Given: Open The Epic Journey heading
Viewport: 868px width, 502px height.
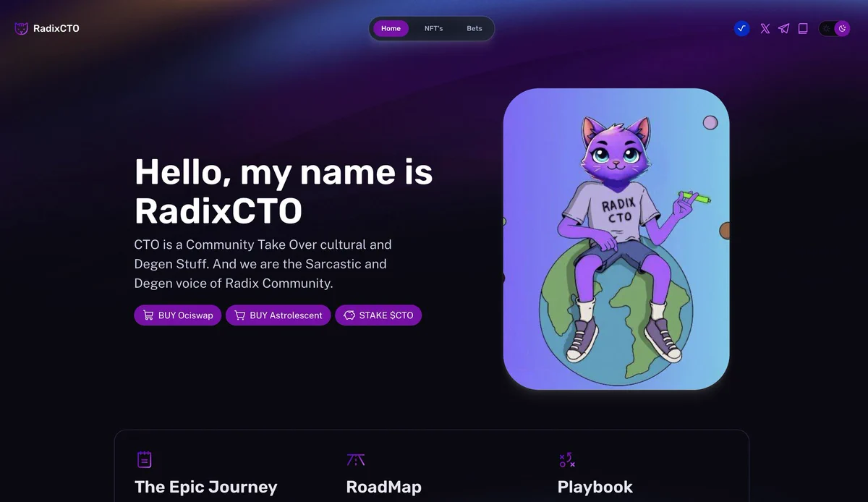Looking at the screenshot, I should (x=206, y=487).
